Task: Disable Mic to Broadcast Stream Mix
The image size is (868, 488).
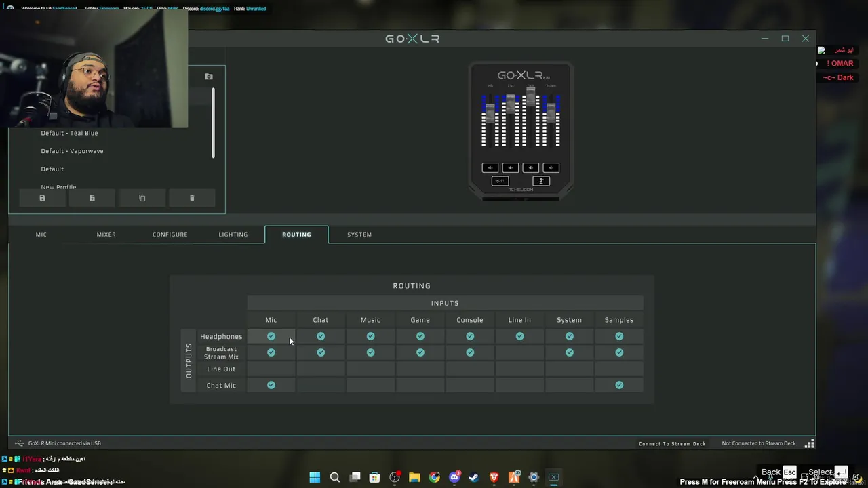Action: click(271, 352)
